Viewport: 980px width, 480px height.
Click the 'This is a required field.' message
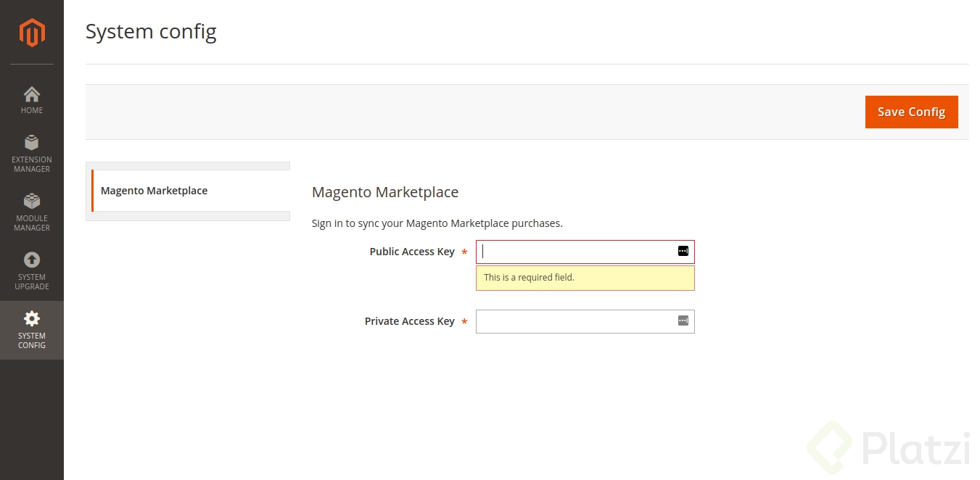point(585,278)
